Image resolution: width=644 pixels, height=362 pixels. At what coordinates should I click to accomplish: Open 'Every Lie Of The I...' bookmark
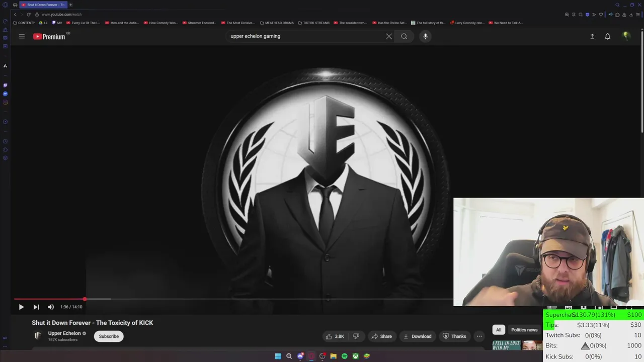(83, 23)
